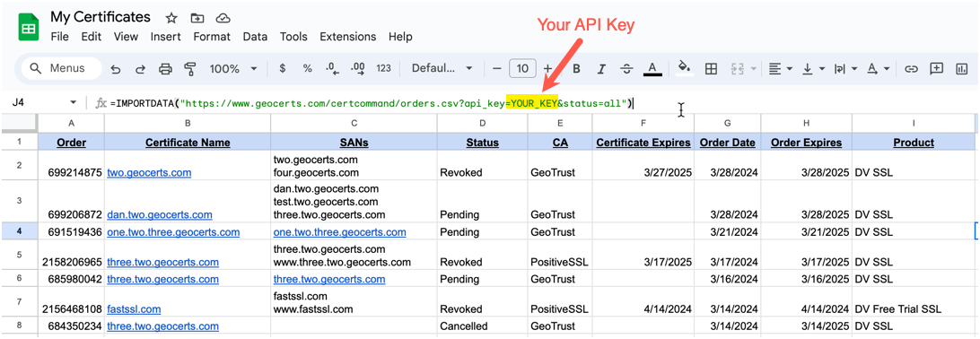Screen dimensions: 980x339
Task: Open the text color picker
Action: click(x=652, y=69)
